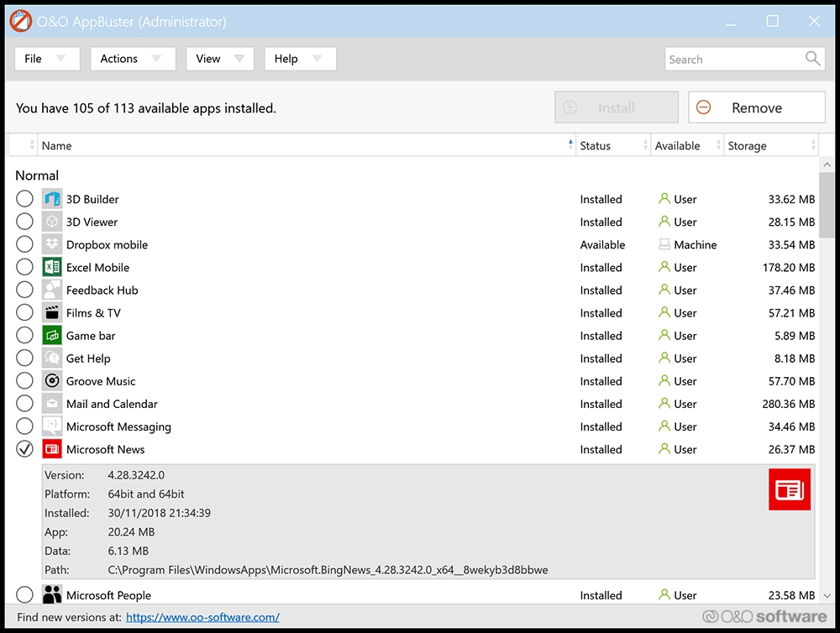
Task: Tick the Excel Mobile checkbox
Action: coord(24,267)
